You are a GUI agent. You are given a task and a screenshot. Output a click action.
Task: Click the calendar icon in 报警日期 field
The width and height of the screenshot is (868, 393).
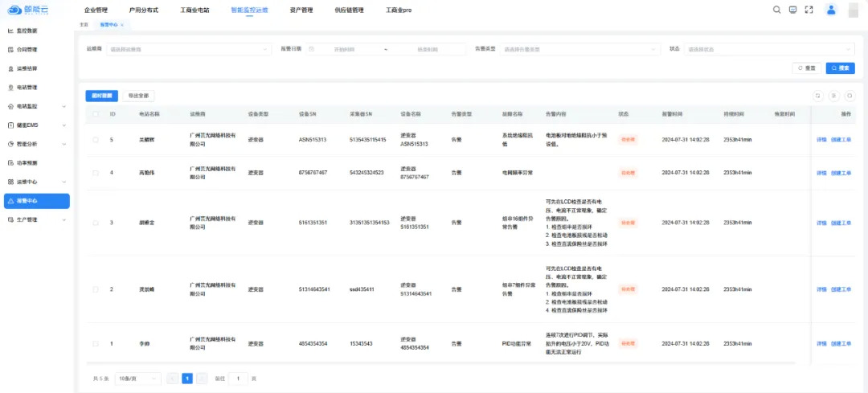point(312,49)
